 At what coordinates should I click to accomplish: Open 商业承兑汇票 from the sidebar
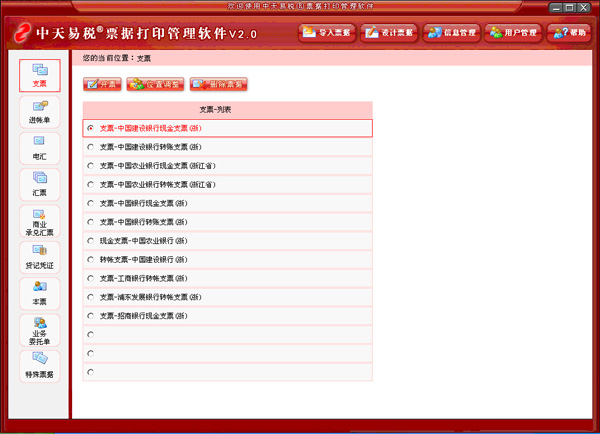click(40, 221)
